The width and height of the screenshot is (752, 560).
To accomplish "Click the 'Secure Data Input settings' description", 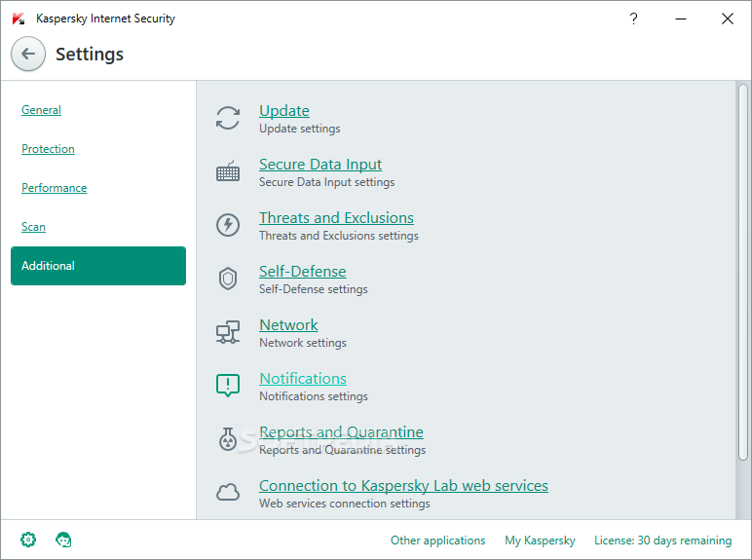I will coord(327,182).
